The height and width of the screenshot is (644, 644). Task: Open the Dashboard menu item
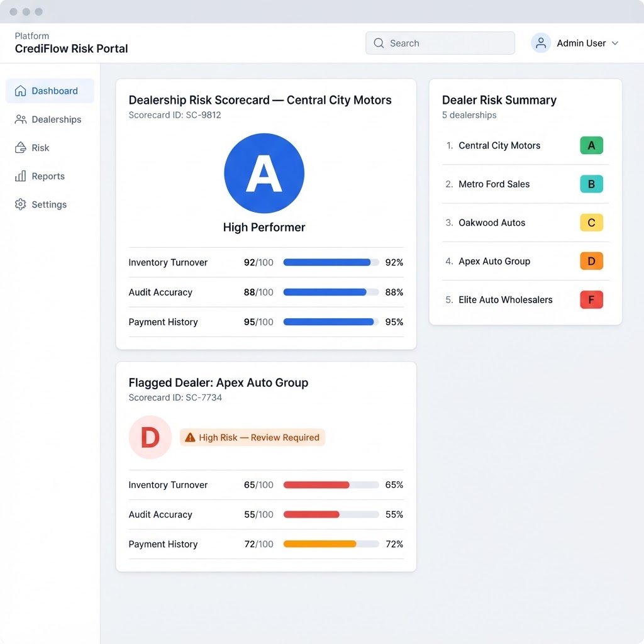coord(50,91)
